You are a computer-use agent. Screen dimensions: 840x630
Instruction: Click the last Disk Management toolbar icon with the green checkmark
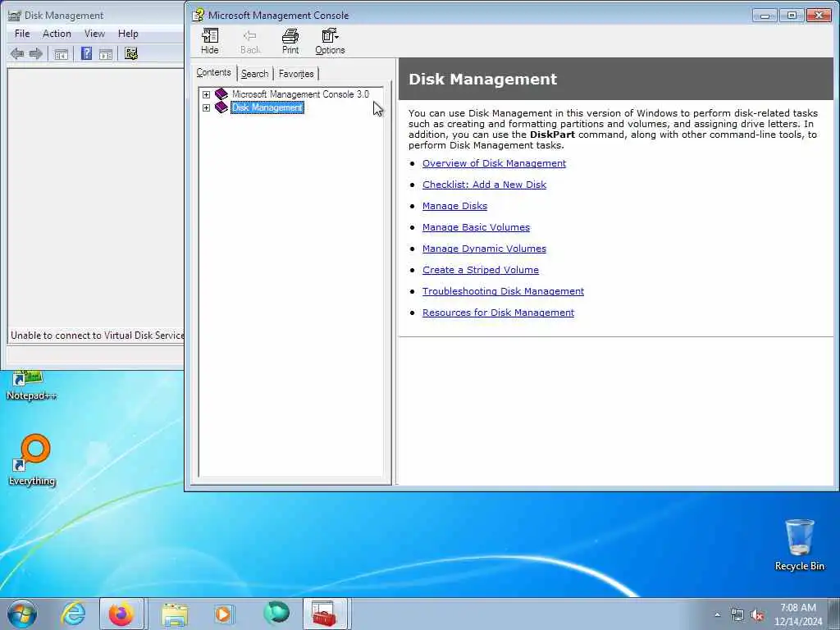[x=130, y=53]
